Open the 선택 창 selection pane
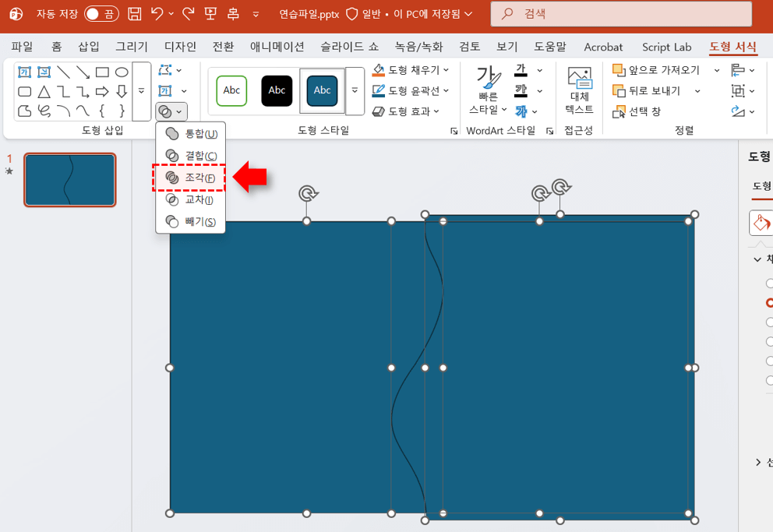 tap(637, 111)
